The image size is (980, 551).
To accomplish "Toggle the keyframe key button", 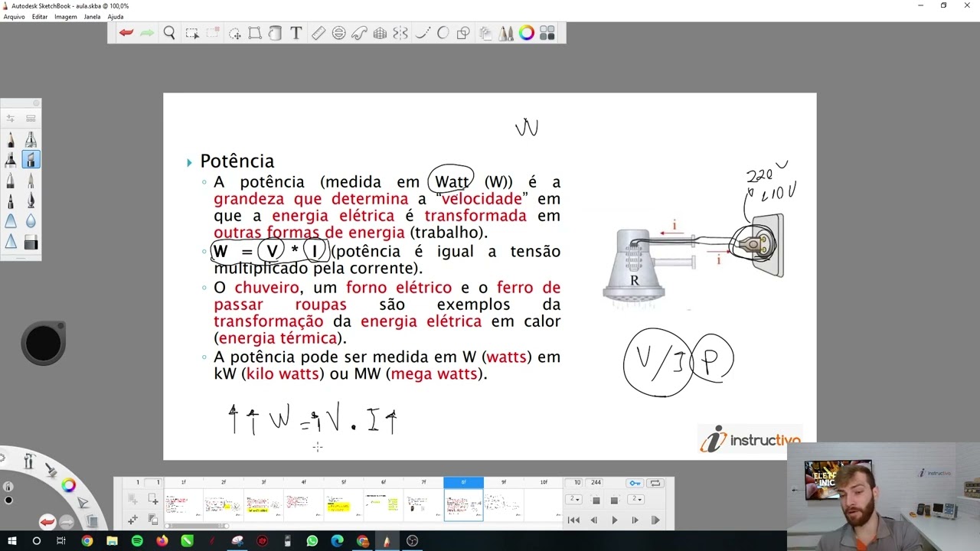I will click(x=635, y=483).
